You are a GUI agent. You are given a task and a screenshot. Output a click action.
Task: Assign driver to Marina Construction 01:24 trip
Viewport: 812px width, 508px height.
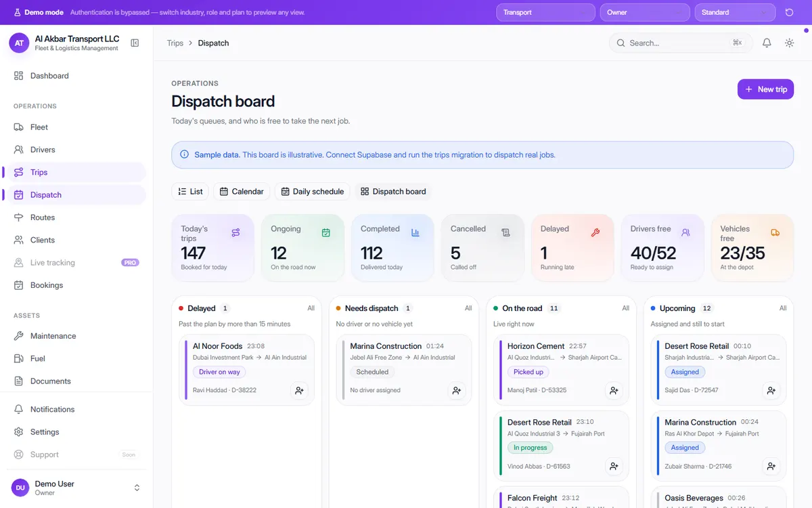coord(457,391)
